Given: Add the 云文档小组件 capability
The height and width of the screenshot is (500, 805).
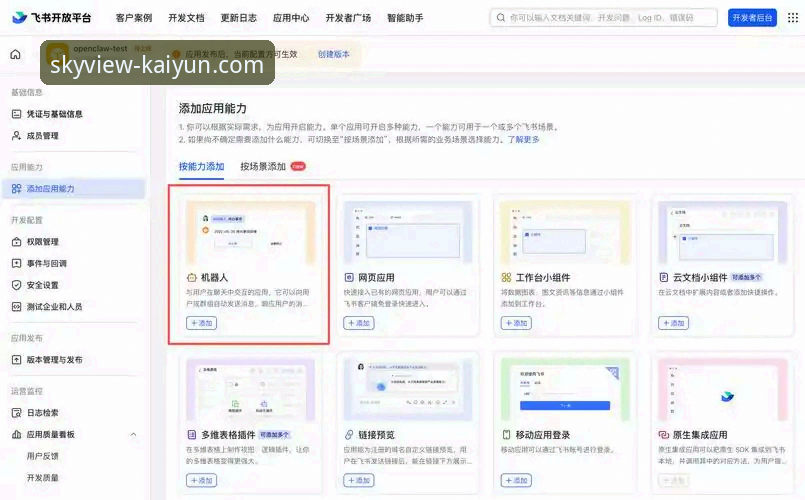Looking at the screenshot, I should [x=673, y=323].
